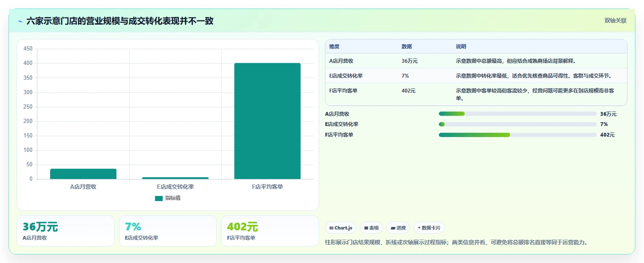Image resolution: width=644 pixels, height=263 pixels.
Task: Click the 数据 column header
Action: click(x=407, y=46)
